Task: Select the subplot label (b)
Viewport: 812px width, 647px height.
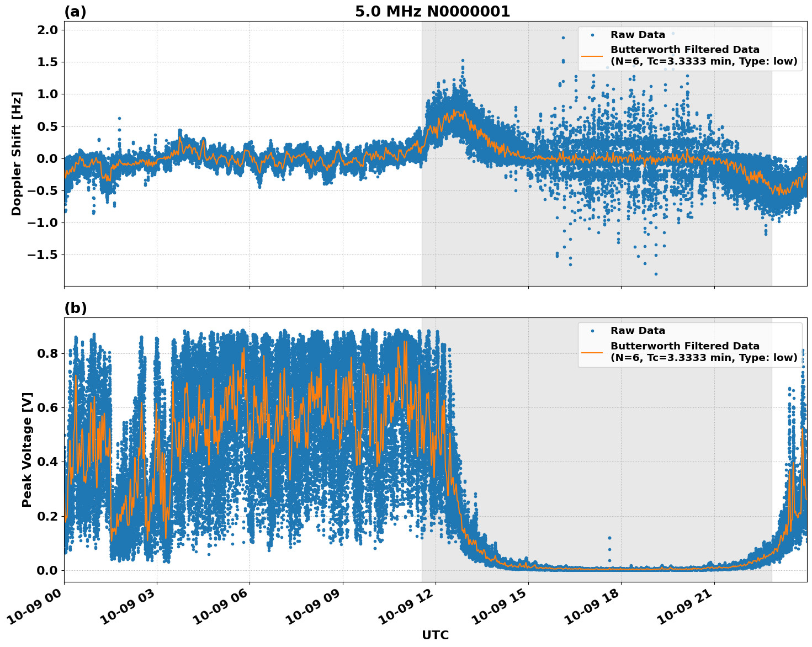Action: coord(76,308)
